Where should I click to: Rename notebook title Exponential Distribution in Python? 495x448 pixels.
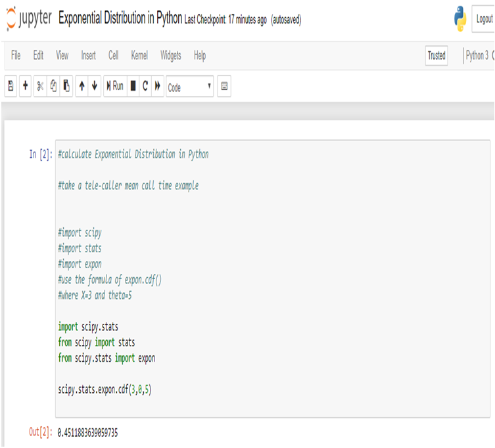pos(120,18)
